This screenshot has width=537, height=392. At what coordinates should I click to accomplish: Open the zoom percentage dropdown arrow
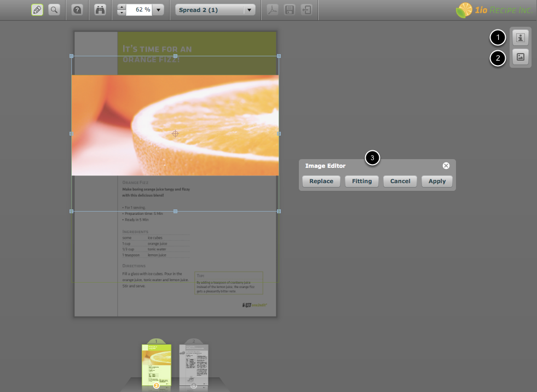coord(158,10)
